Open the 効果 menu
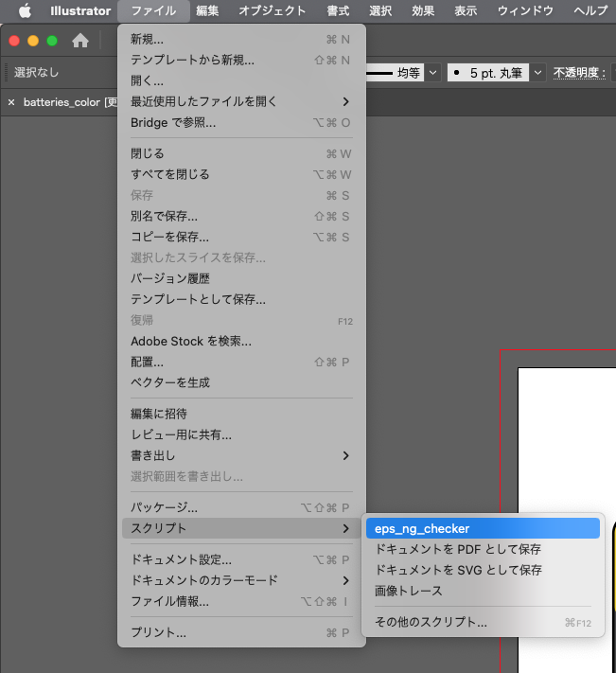Viewport: 616px width, 673px height. [423, 10]
